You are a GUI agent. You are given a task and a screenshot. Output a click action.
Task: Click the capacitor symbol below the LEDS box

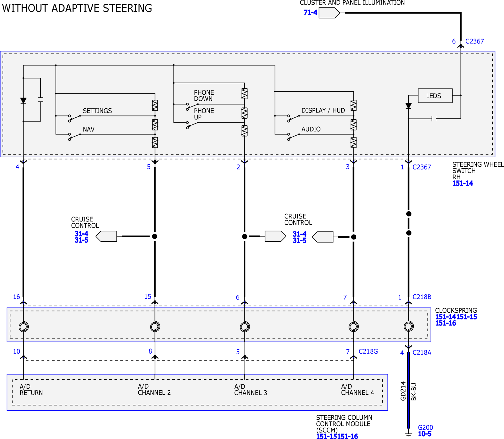(x=434, y=119)
